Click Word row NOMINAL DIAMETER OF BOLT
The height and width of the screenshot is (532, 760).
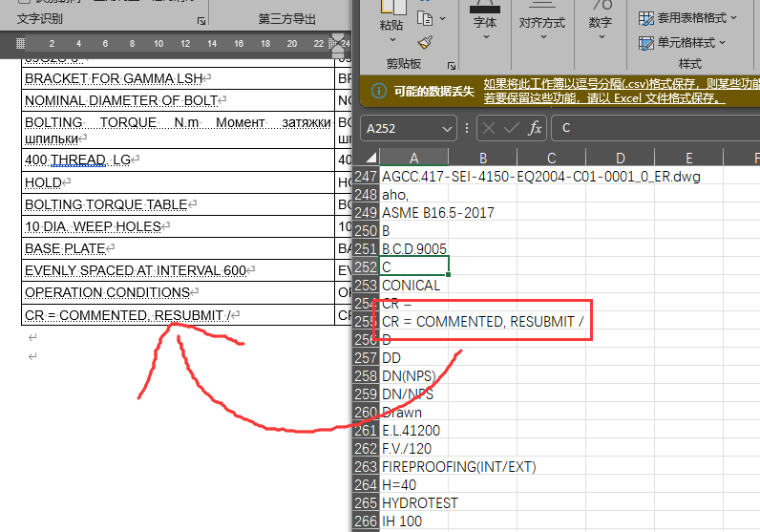coord(178,100)
